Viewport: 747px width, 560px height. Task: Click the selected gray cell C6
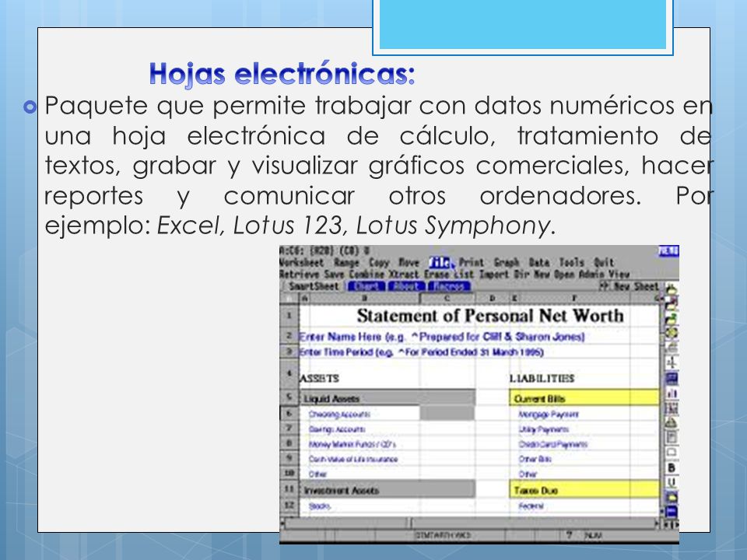[447, 413]
